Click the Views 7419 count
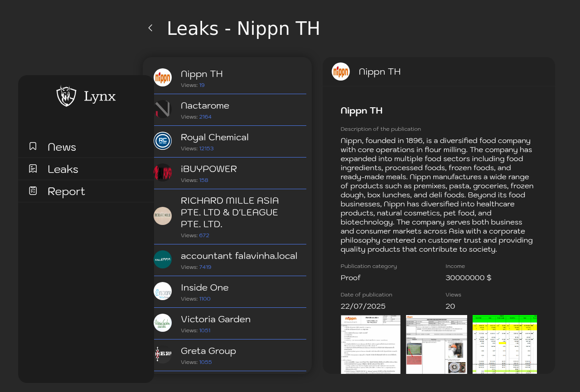 coord(205,267)
